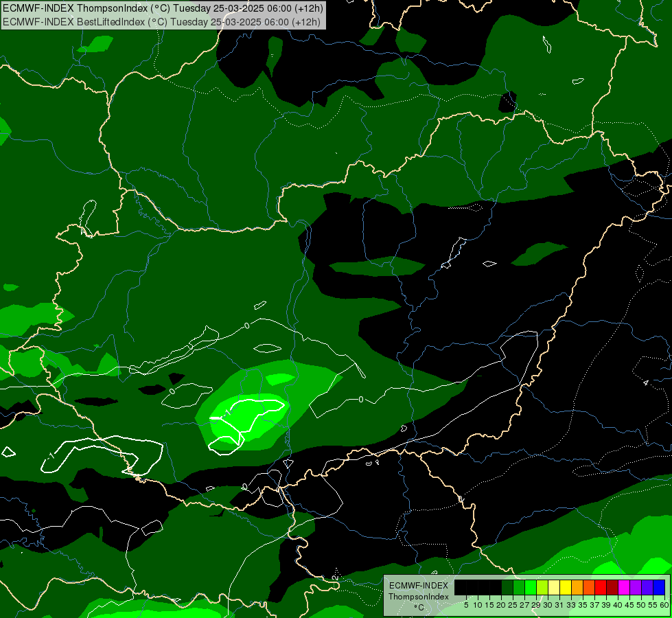Click the legend's ECMWF-INDEX label
The width and height of the screenshot is (672, 618).
pyautogui.click(x=419, y=586)
